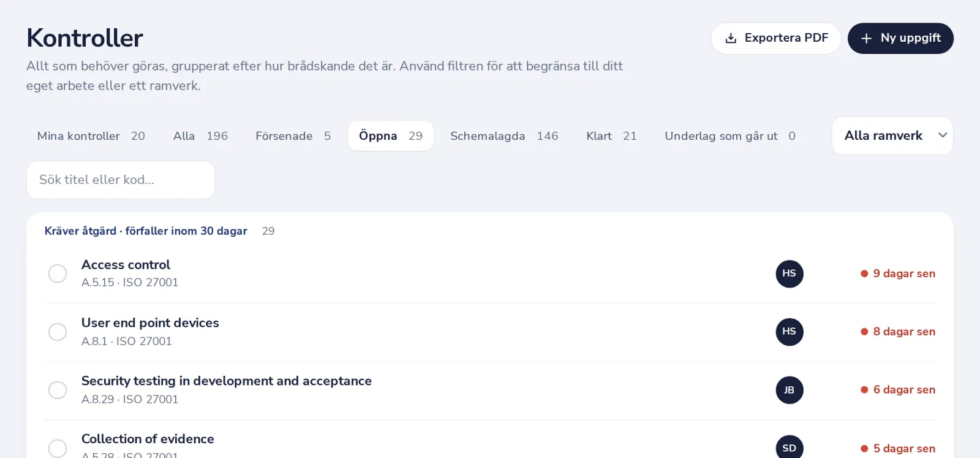Click the 5 dagar sen overdue label
The width and height of the screenshot is (980, 458).
(898, 448)
